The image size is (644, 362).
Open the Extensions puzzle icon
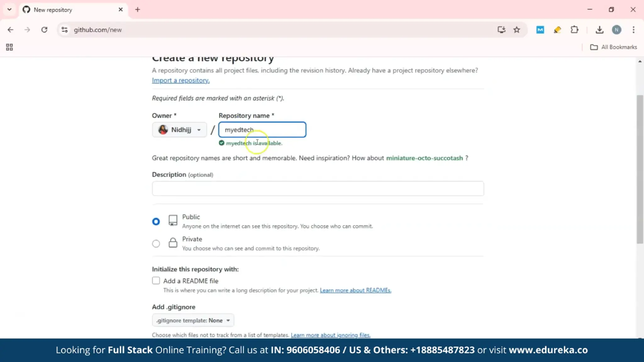pos(575,30)
